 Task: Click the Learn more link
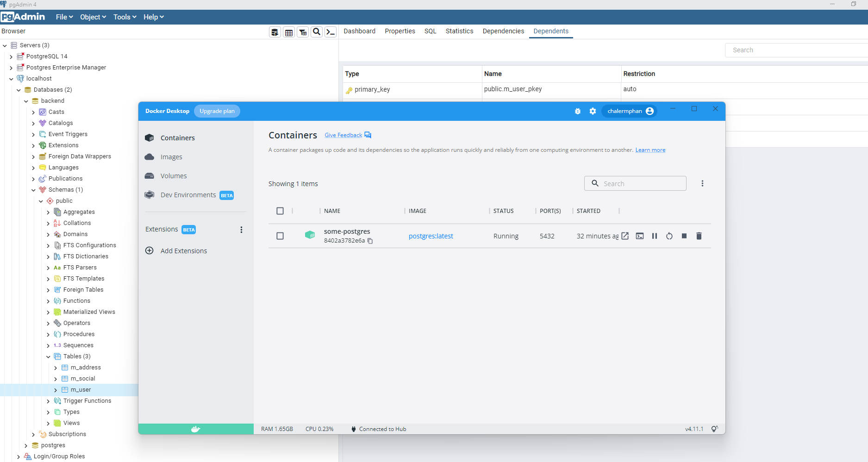click(x=650, y=150)
